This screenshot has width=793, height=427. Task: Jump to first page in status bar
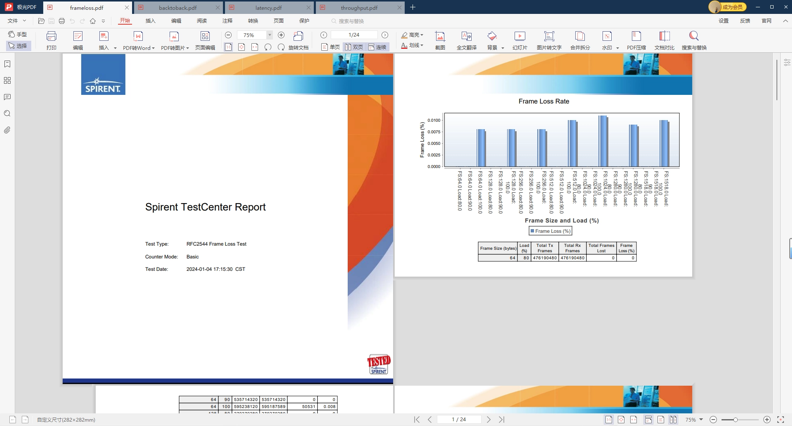coord(417,419)
